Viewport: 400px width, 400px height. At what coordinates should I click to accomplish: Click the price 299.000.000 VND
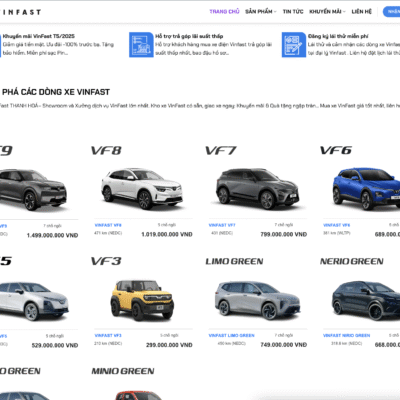(x=169, y=345)
